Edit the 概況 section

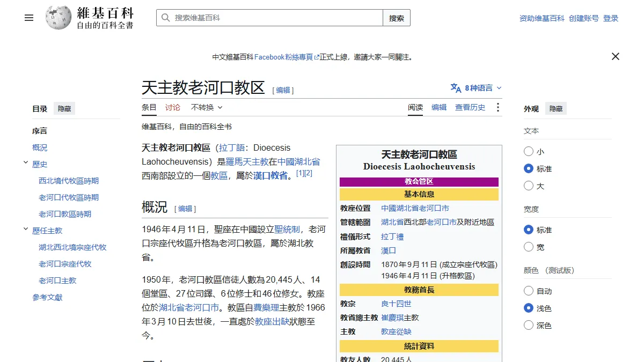(185, 209)
